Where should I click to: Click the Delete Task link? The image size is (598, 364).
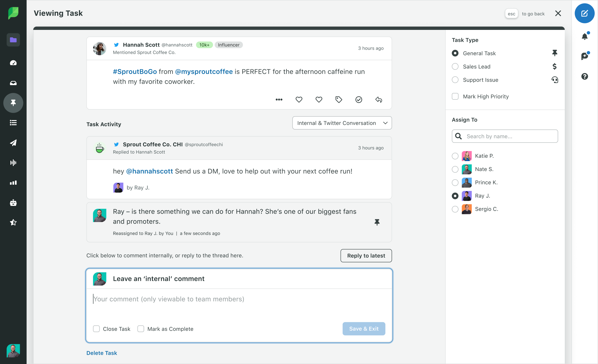[x=101, y=352]
